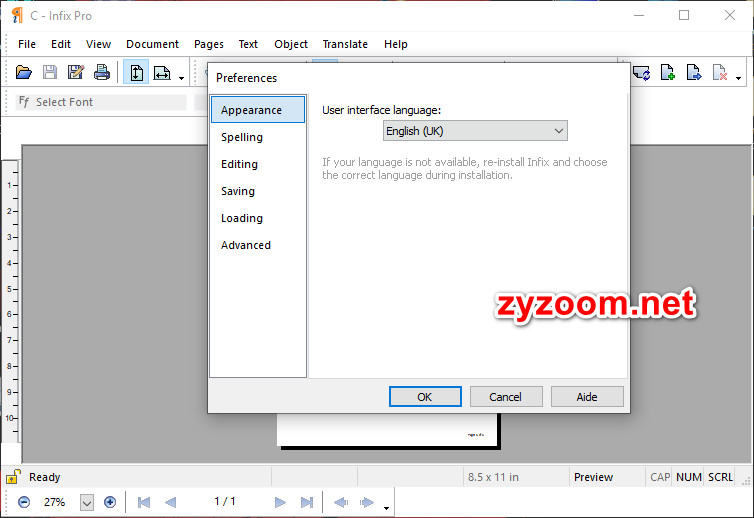Open the Edit menu
Viewport: 754px width, 518px height.
61,44
